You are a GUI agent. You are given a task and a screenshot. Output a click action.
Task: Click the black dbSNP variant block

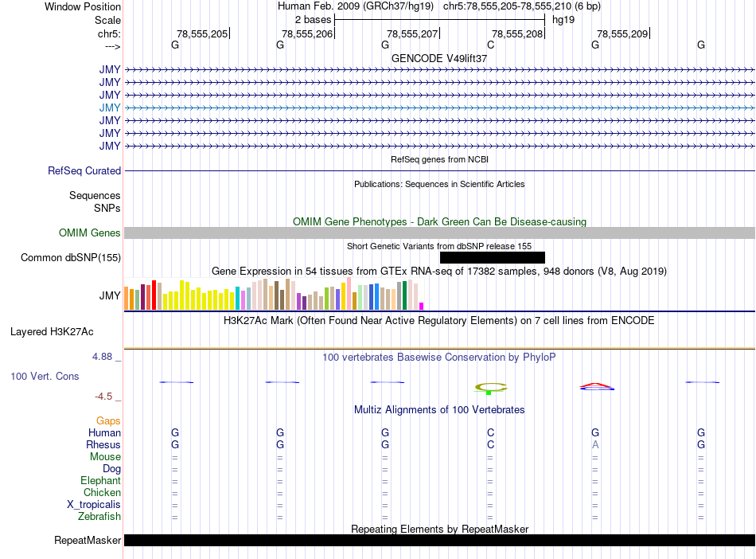pyautogui.click(x=493, y=257)
